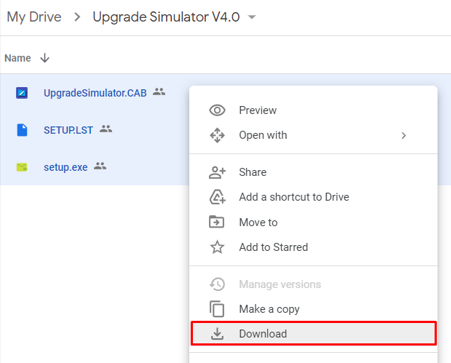Expand the Open with submenu arrow
Image resolution: width=451 pixels, height=363 pixels.
click(x=404, y=135)
